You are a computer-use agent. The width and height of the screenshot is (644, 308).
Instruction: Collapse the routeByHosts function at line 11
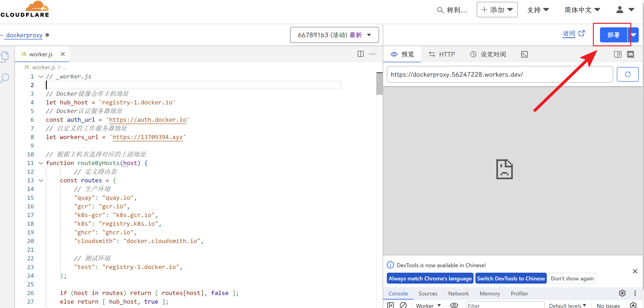click(41, 163)
